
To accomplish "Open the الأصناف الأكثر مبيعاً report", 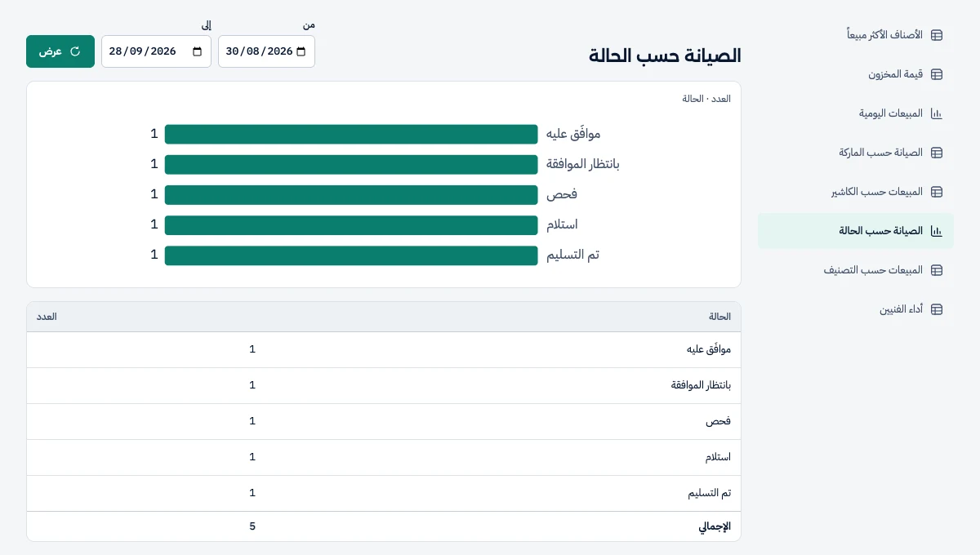I will click(x=856, y=35).
